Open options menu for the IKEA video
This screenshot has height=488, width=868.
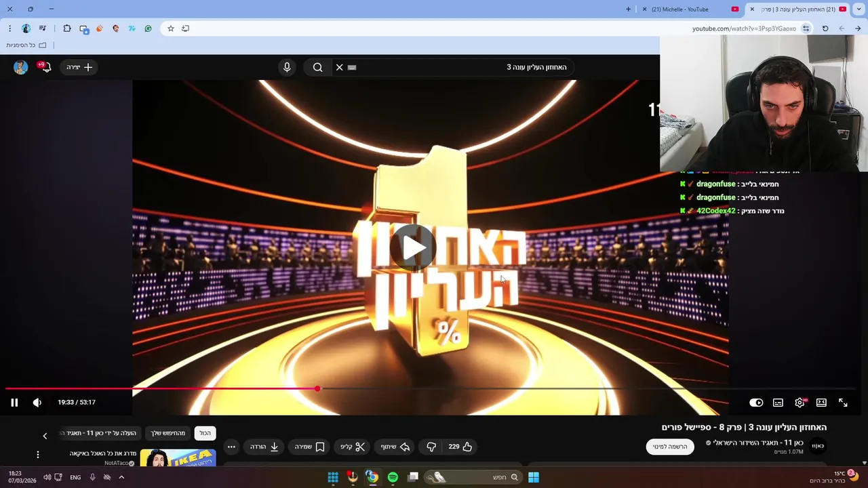pos(38,454)
